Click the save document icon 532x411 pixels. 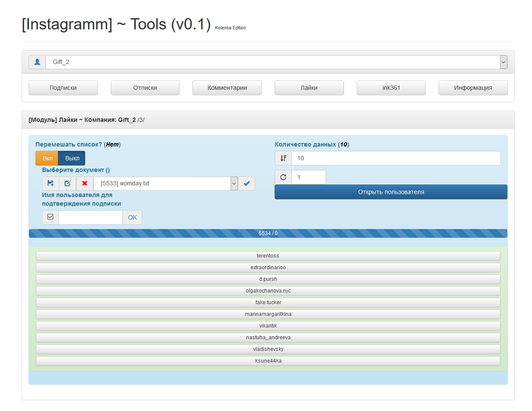pyautogui.click(x=51, y=183)
